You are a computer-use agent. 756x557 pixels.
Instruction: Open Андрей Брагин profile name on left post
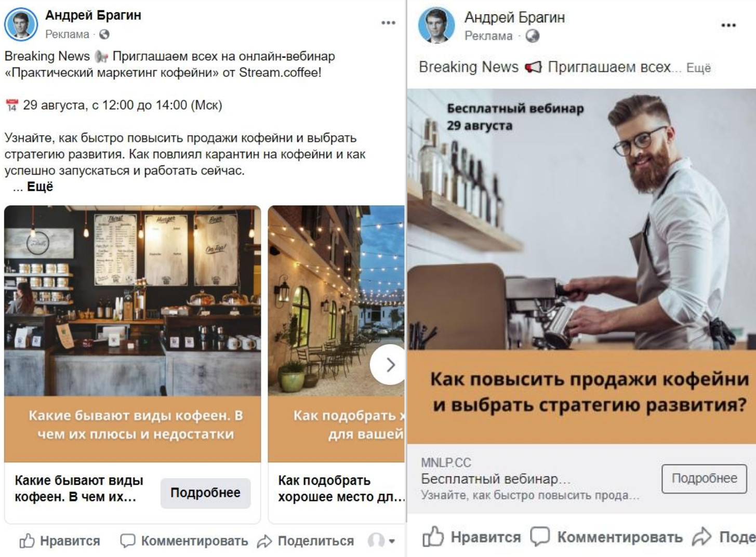pos(93,15)
